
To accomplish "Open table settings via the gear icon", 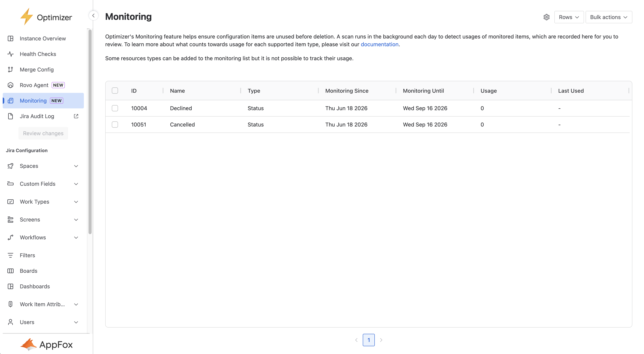I will [547, 17].
